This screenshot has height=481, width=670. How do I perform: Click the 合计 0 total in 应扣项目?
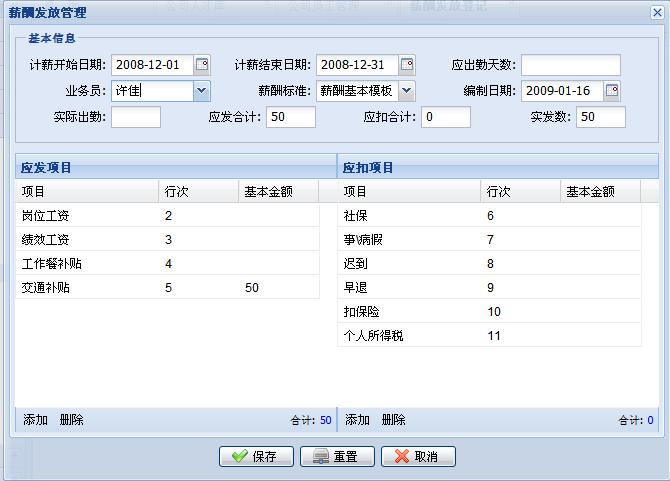click(636, 420)
